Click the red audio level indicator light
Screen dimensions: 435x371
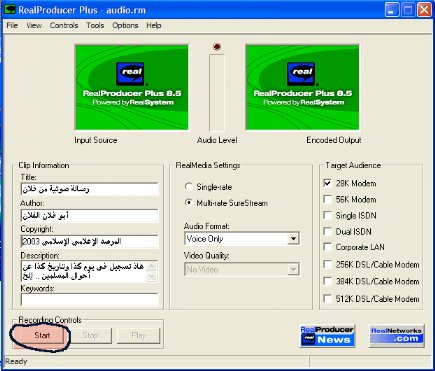pos(217,47)
